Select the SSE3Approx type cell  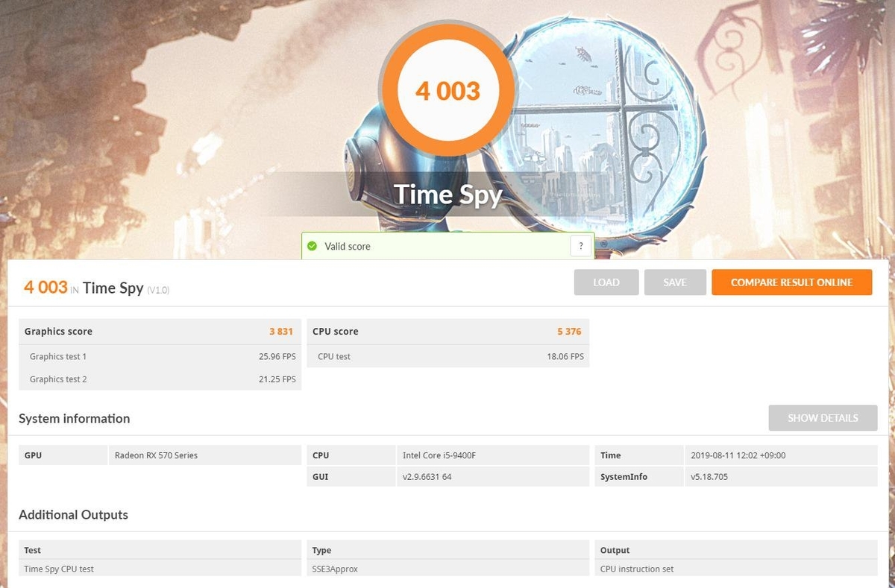coord(447,569)
